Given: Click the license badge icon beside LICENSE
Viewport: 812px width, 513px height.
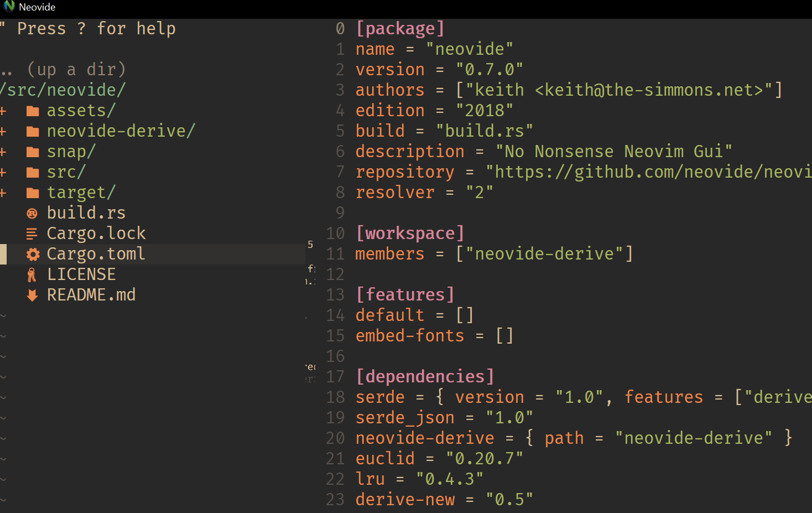Looking at the screenshot, I should click(32, 274).
